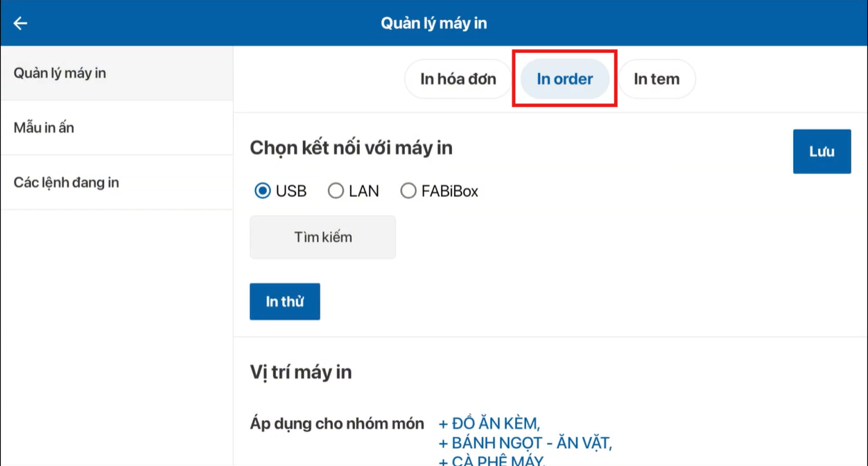The height and width of the screenshot is (466, 868).
Task: Select LAN as printer connection
Action: tap(336, 191)
